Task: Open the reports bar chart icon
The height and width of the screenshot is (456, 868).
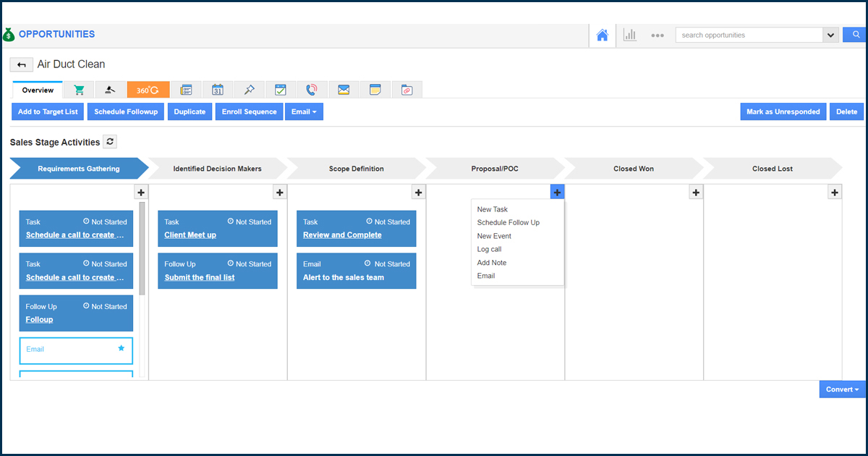Action: click(630, 35)
